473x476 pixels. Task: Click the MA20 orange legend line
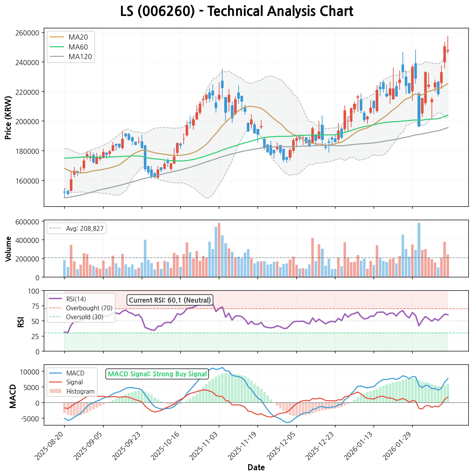(x=57, y=37)
